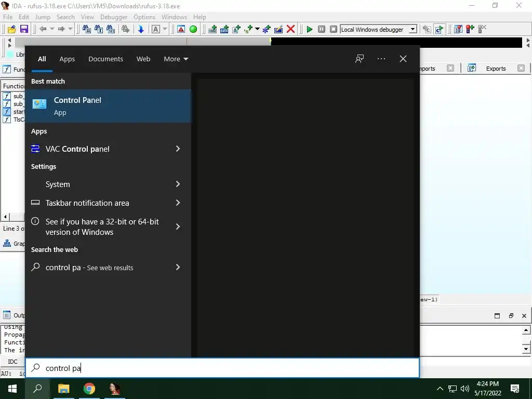Open the File menu in IDA
The height and width of the screenshot is (399, 532).
click(x=7, y=17)
